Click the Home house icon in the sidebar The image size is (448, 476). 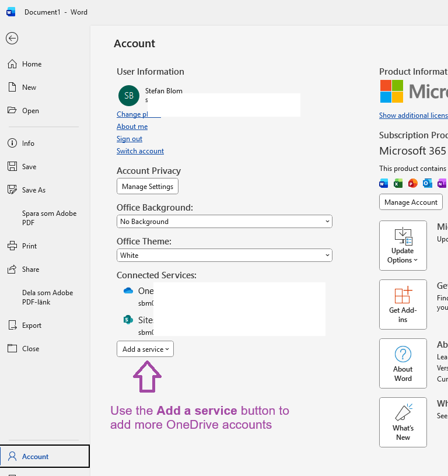click(12, 64)
